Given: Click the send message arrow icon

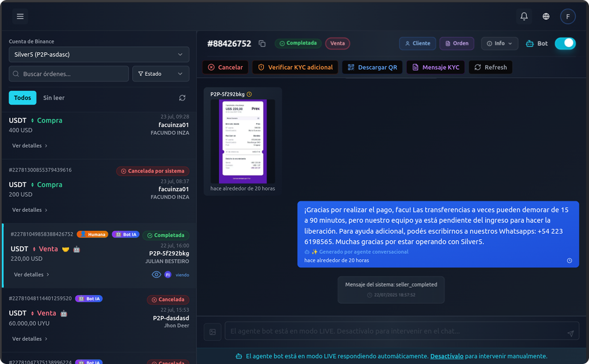Looking at the screenshot, I should 570,333.
